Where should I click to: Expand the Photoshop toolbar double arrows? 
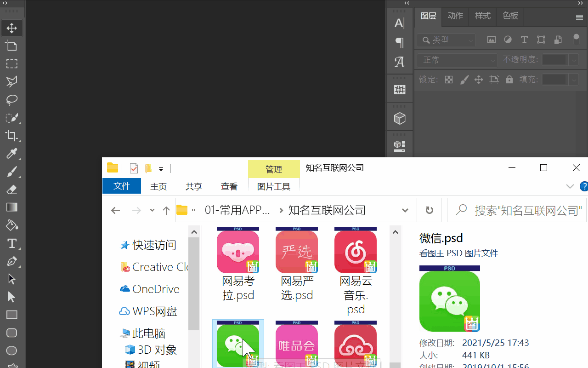point(5,3)
